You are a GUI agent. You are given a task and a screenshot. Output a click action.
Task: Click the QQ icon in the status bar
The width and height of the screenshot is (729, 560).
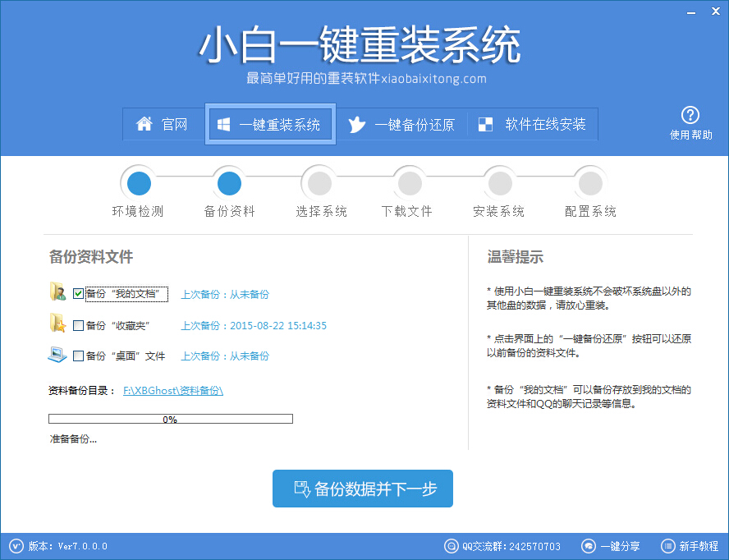(451, 546)
